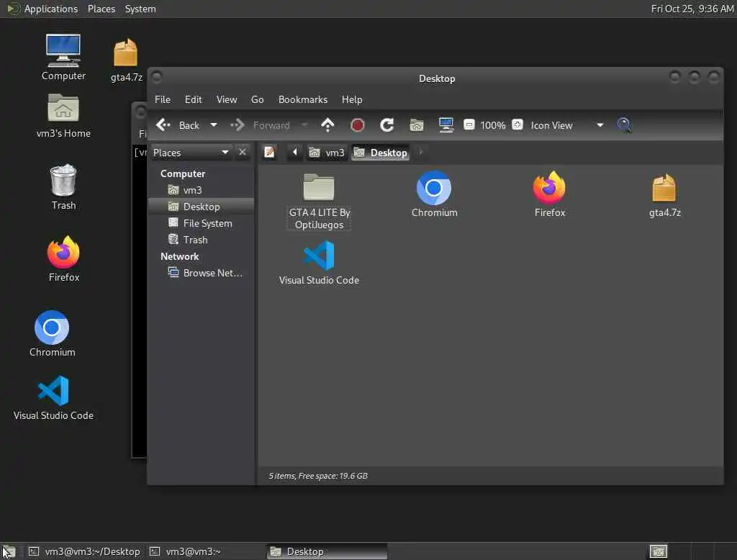The height and width of the screenshot is (560, 737).
Task: Open the Bookmarks menu
Action: 303,99
